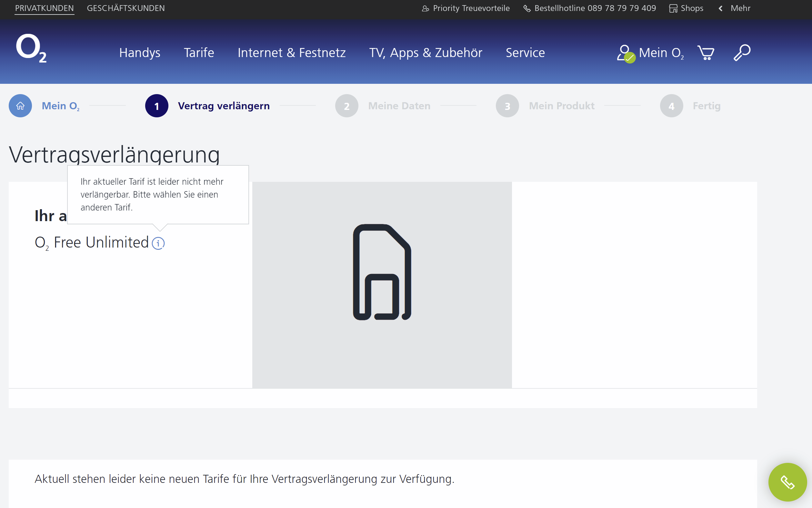Select step 1 circle Vertrag verlängern
The height and width of the screenshot is (508, 812).
point(157,106)
